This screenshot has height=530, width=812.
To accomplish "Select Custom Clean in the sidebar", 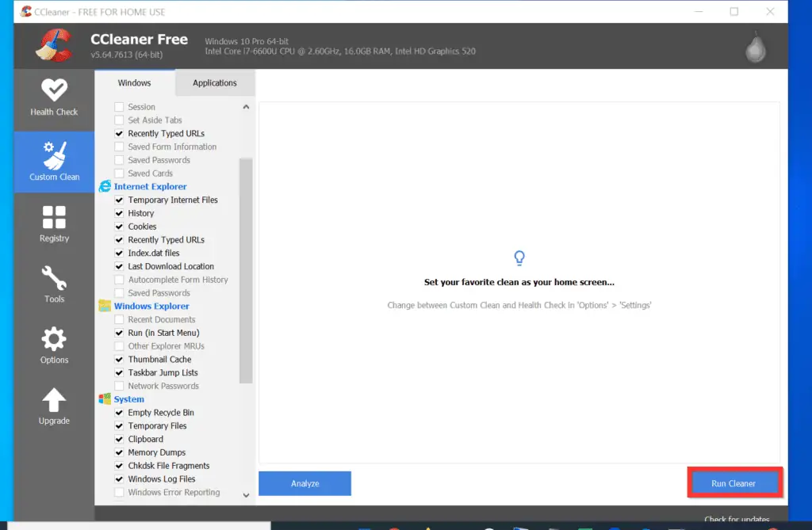I will coord(53,162).
